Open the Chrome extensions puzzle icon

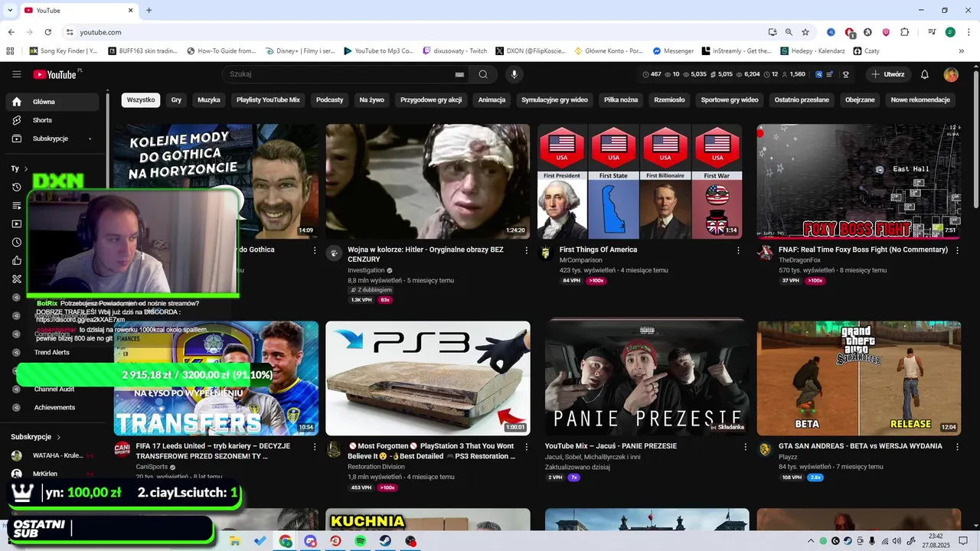point(905,32)
